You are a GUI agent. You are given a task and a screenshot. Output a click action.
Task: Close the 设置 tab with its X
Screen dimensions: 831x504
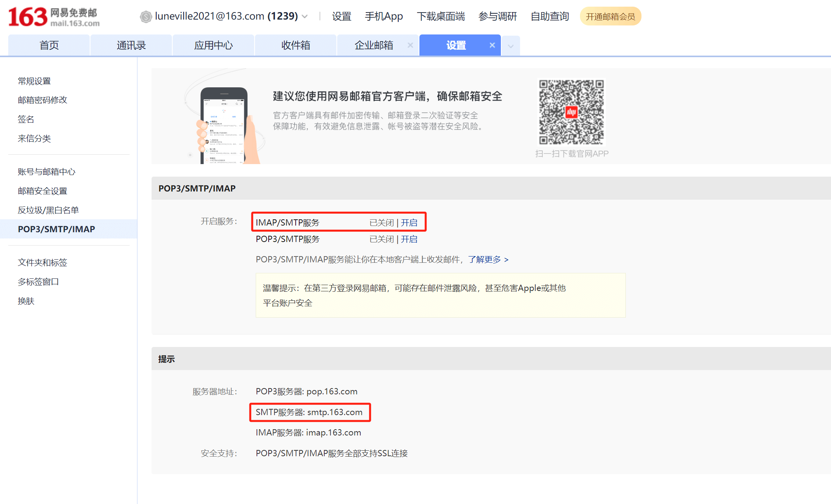pyautogui.click(x=492, y=45)
